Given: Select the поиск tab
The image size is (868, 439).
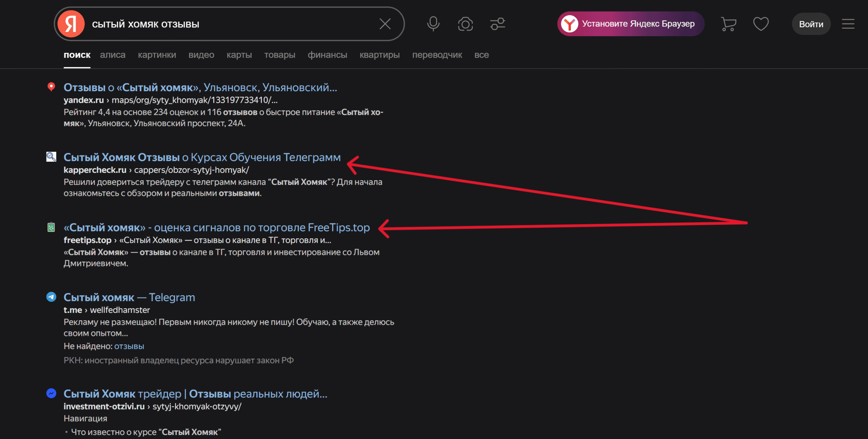Looking at the screenshot, I should coord(77,55).
